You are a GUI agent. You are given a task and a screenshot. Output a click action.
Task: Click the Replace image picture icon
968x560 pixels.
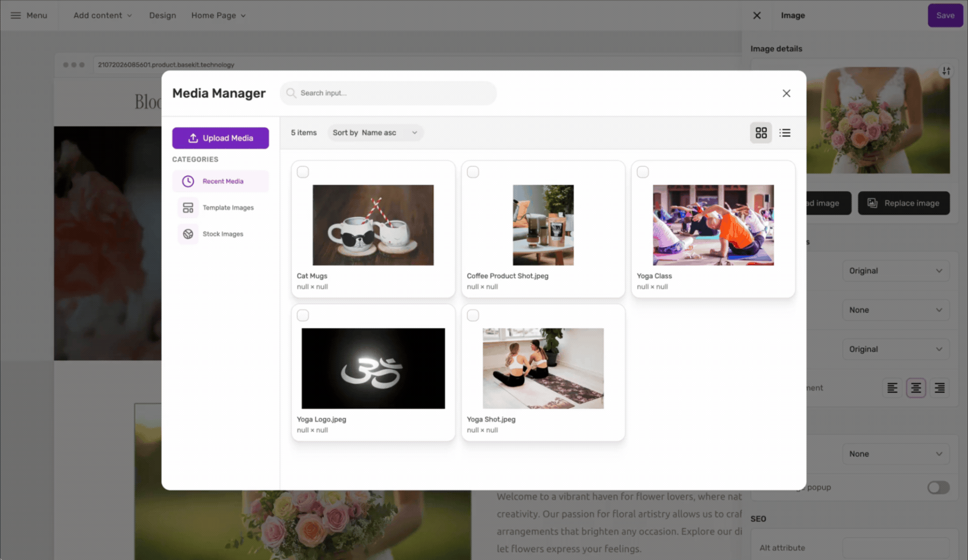(872, 203)
